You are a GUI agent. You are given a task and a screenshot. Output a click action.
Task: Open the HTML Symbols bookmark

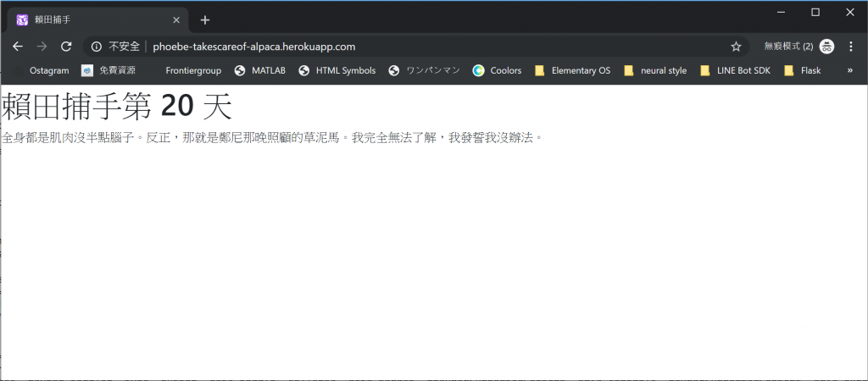pos(337,70)
